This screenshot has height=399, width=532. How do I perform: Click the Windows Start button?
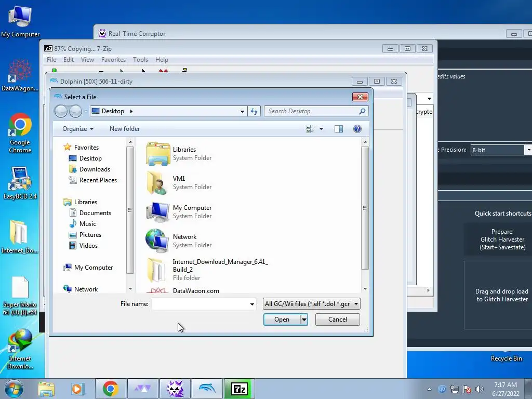[14, 389]
